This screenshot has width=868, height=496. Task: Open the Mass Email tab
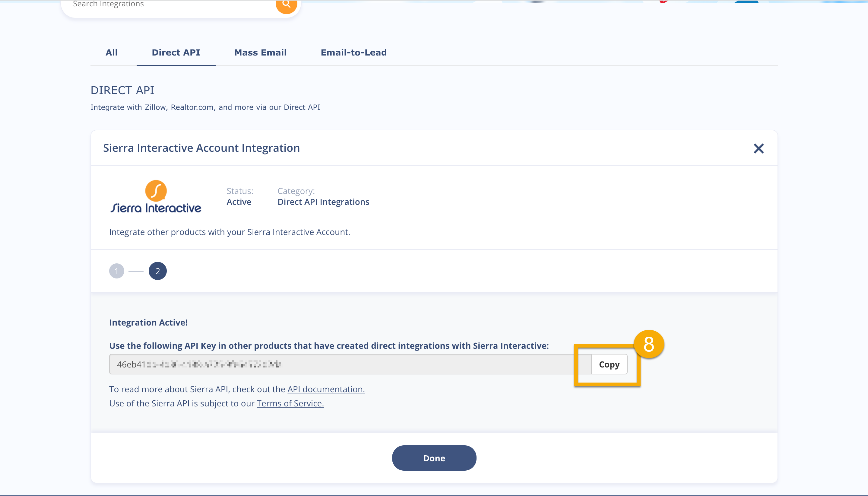(260, 52)
